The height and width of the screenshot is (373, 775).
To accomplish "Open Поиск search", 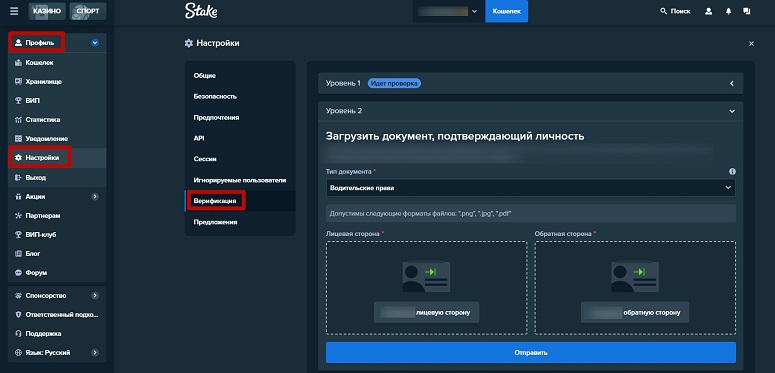I will point(675,11).
